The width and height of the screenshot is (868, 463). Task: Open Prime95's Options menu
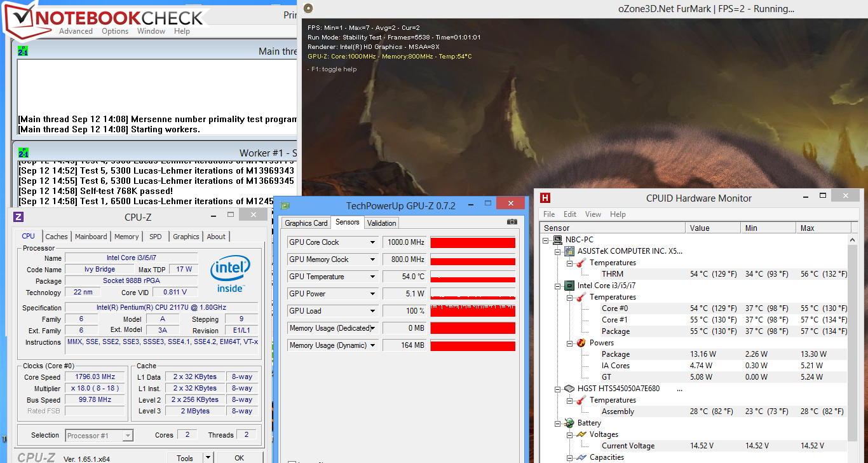(x=115, y=31)
